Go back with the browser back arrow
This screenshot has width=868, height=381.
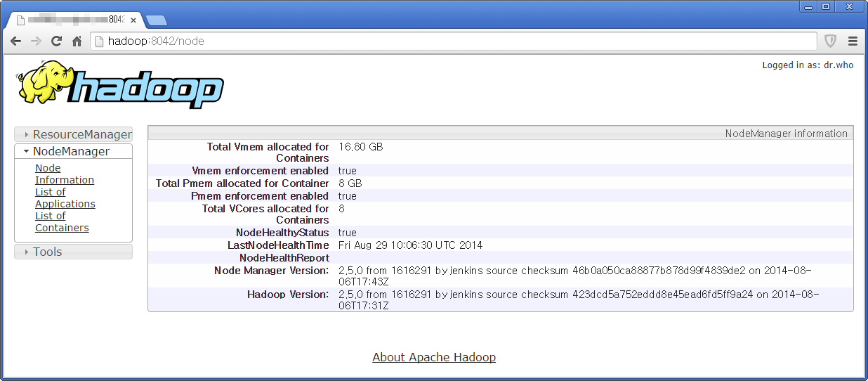tap(15, 41)
